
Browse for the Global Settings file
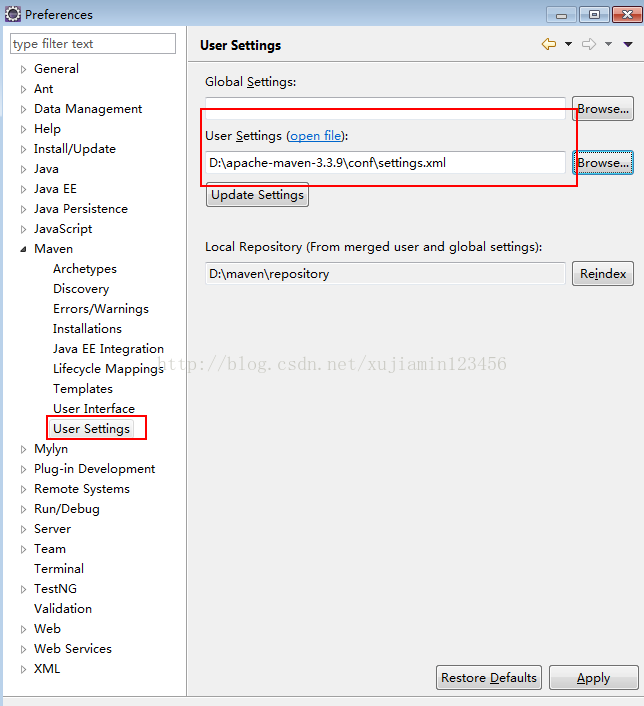pos(603,109)
